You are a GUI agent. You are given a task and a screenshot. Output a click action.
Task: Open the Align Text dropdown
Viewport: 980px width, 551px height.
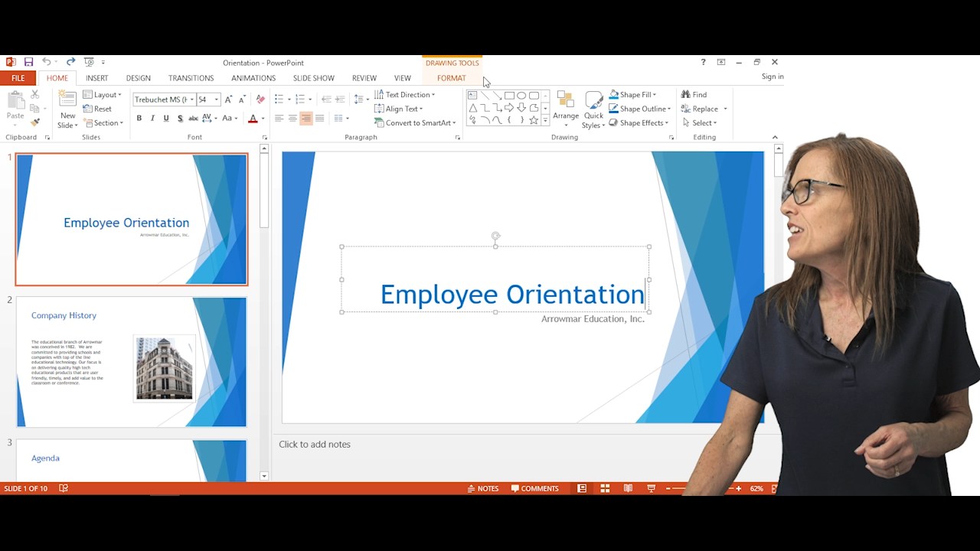click(x=399, y=109)
